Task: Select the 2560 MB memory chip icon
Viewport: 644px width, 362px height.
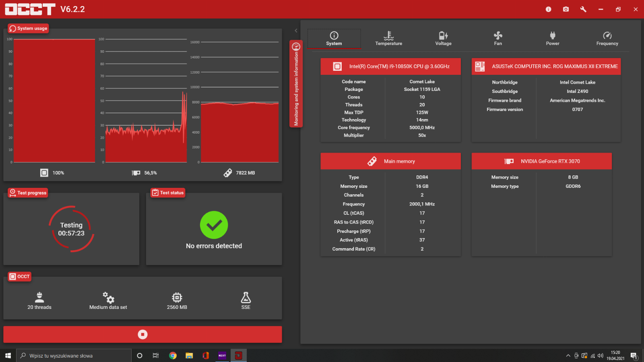Action: pyautogui.click(x=177, y=297)
